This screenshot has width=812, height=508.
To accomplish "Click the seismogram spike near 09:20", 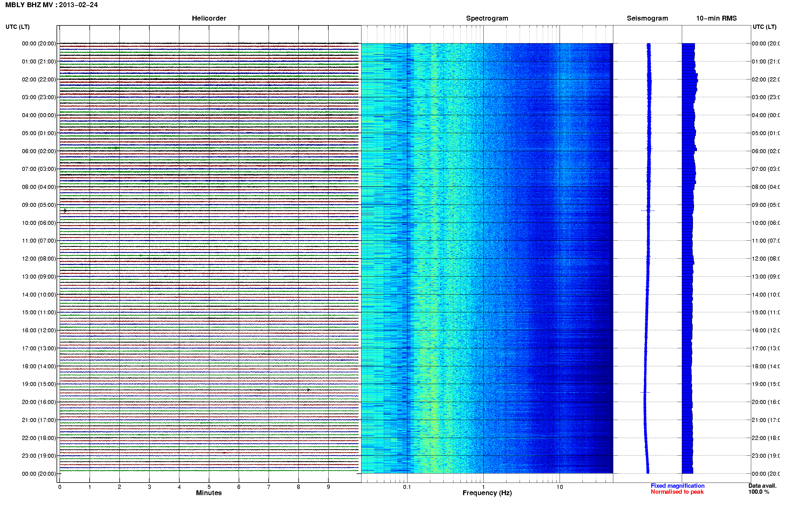I will tap(648, 211).
